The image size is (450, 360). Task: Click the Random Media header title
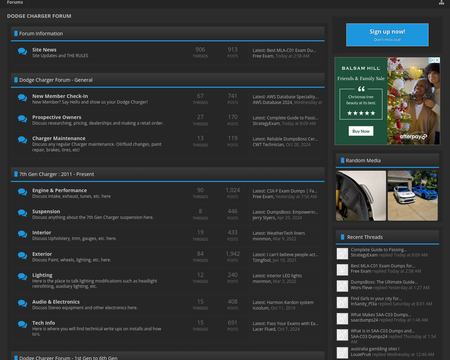coord(363,161)
